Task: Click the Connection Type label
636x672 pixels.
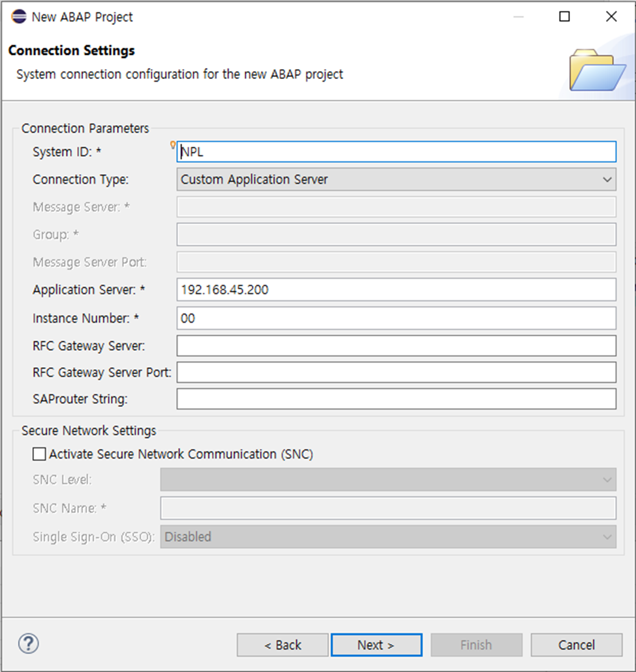Action: (80, 179)
